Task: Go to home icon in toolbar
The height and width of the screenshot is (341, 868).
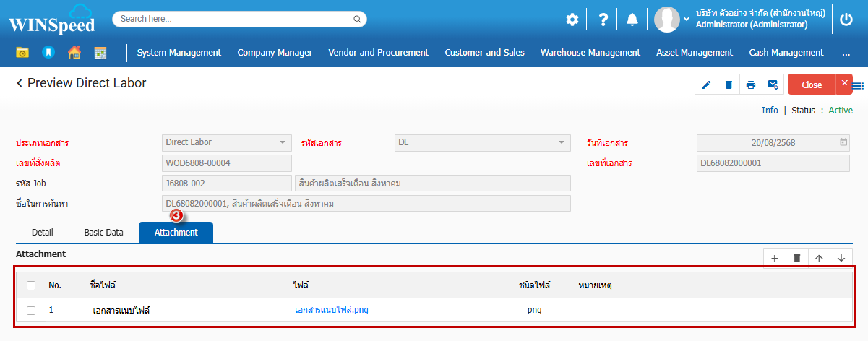Action: [74, 52]
